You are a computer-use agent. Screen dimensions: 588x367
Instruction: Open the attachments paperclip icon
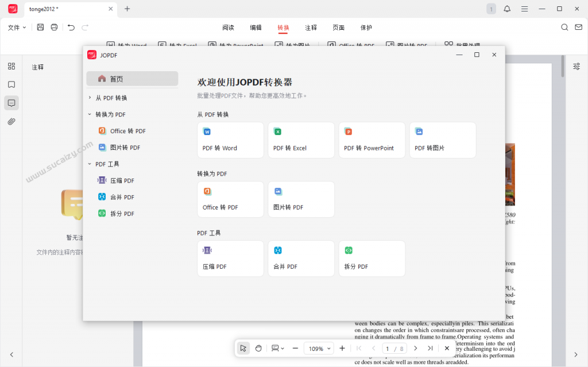pyautogui.click(x=11, y=121)
